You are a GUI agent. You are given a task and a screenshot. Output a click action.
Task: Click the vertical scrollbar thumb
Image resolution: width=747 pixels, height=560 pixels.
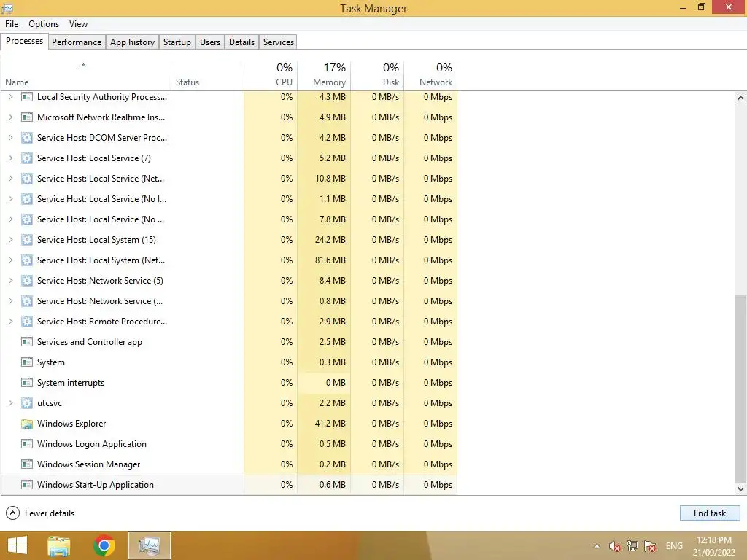740,388
